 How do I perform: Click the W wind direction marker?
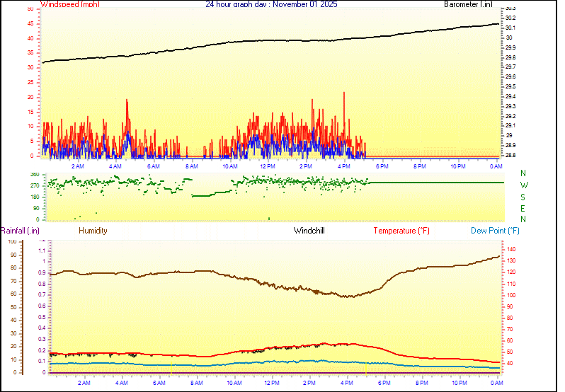point(524,184)
